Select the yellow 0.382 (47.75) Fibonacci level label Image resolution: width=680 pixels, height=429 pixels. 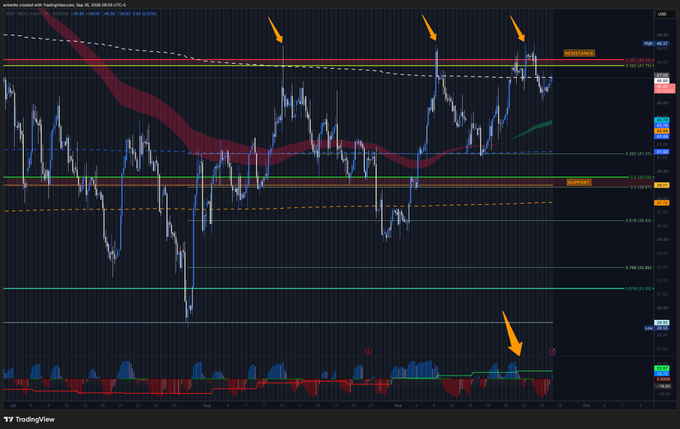click(x=638, y=65)
